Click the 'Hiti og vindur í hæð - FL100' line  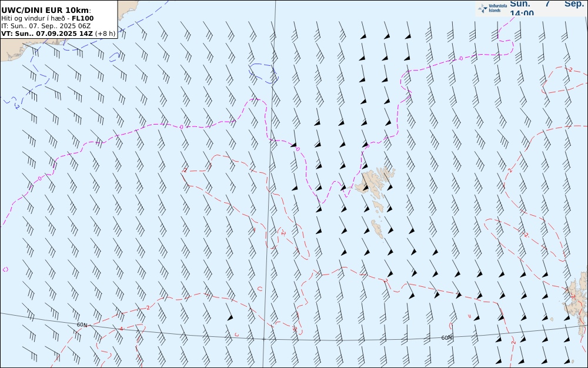[47, 18]
